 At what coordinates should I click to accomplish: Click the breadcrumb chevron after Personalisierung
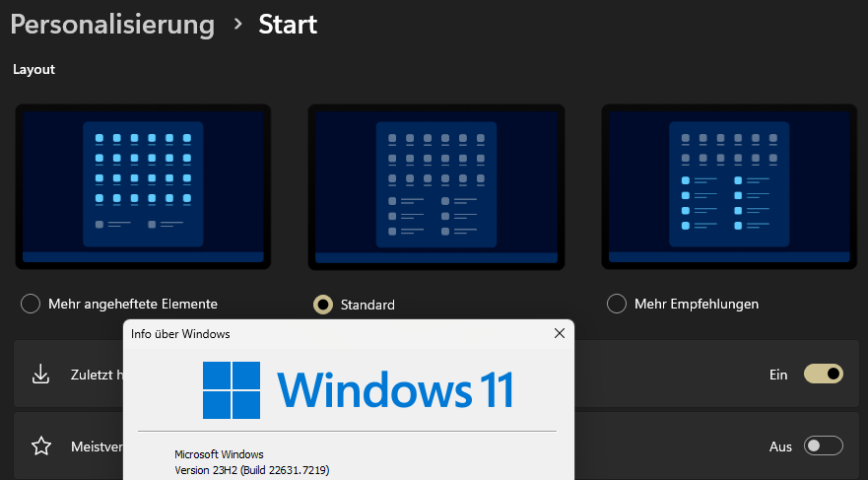(238, 24)
